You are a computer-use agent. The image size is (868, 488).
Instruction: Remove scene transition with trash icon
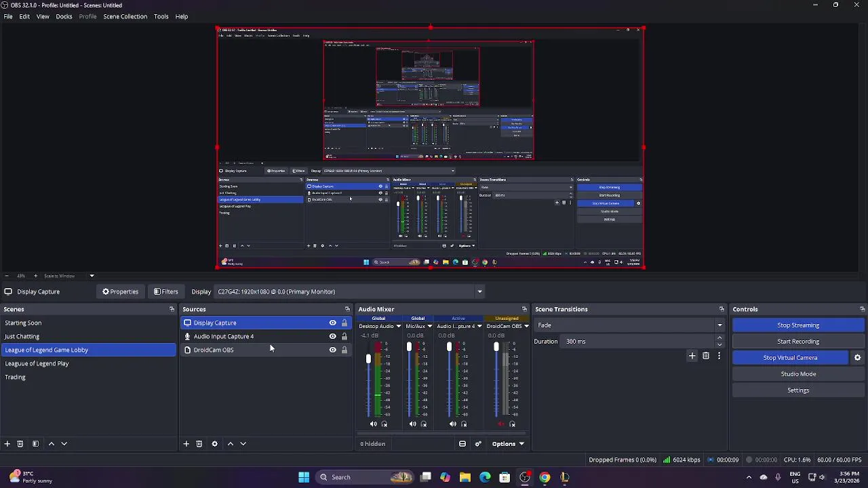706,356
